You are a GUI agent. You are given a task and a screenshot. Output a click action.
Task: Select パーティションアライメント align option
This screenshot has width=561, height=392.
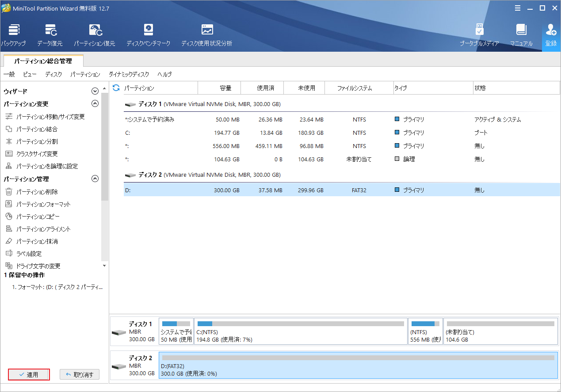(38, 229)
